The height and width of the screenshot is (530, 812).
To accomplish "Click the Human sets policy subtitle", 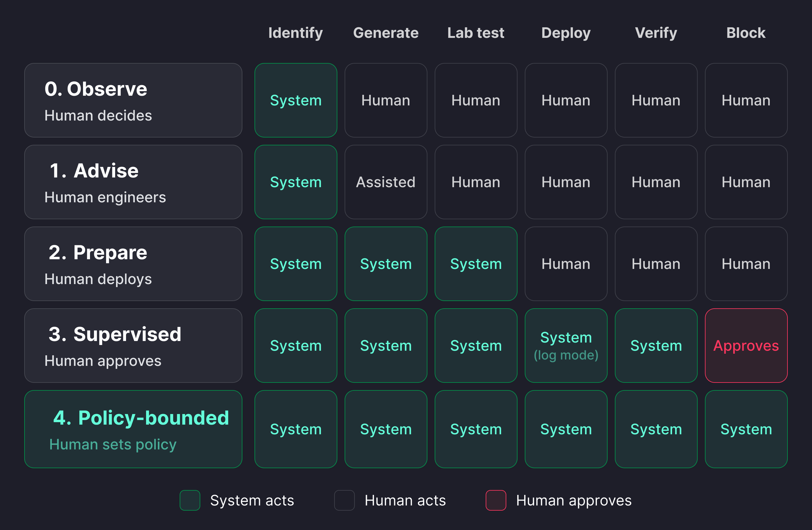I will [x=113, y=444].
